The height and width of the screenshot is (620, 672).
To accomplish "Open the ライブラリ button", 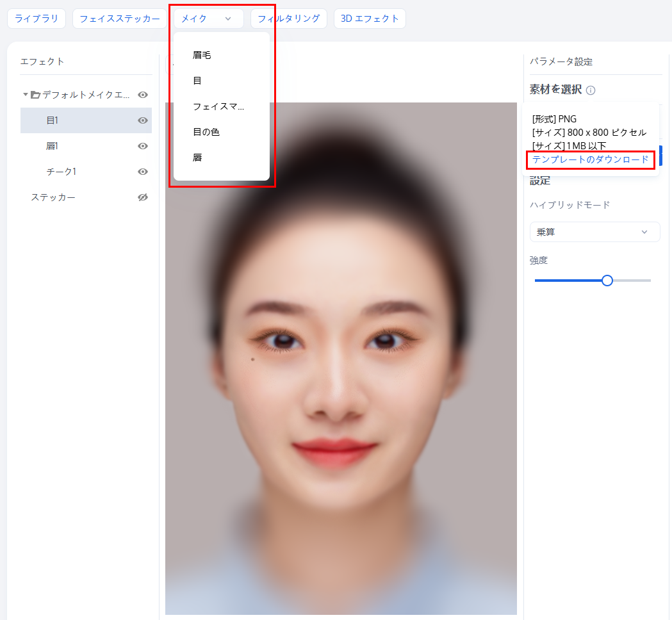I will pos(37,19).
